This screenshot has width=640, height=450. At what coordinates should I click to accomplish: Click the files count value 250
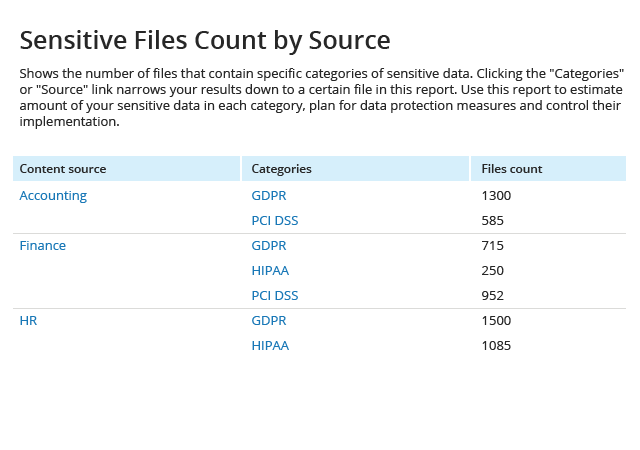click(x=492, y=270)
